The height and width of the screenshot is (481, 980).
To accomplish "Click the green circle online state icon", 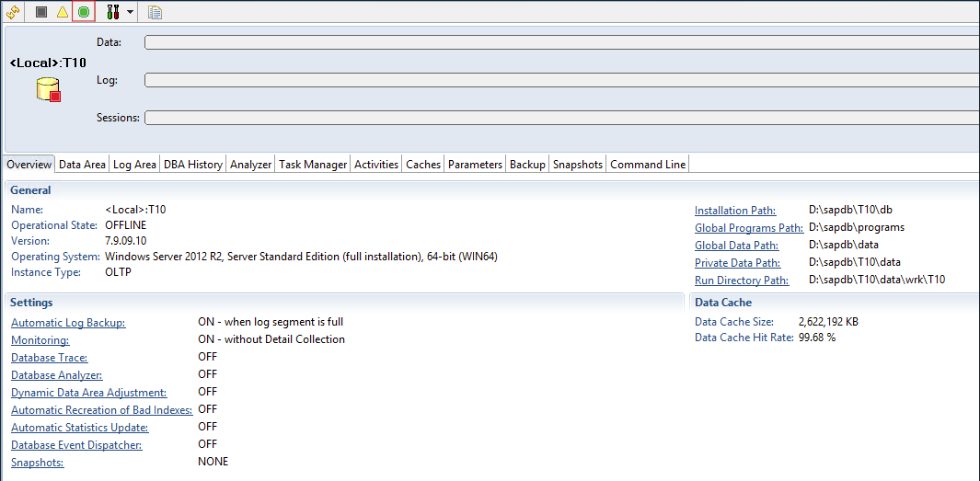I will pos(84,11).
